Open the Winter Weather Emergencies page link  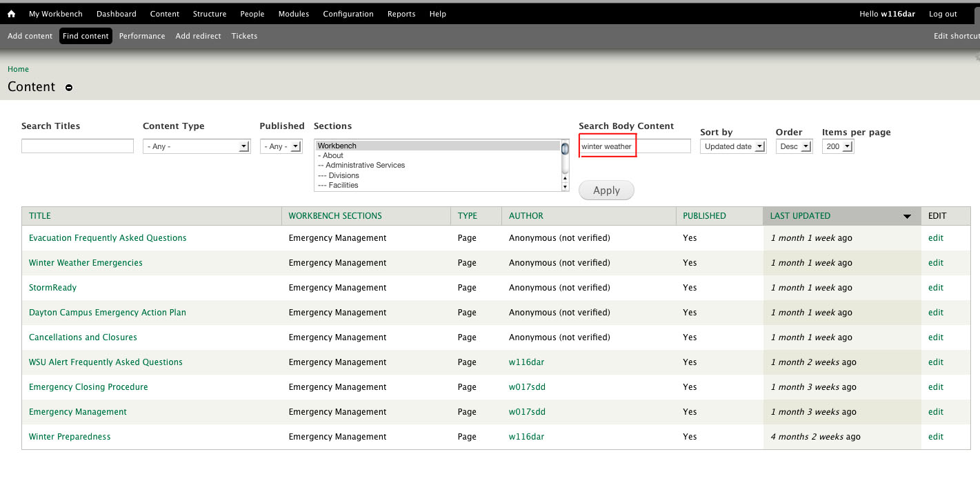(86, 263)
